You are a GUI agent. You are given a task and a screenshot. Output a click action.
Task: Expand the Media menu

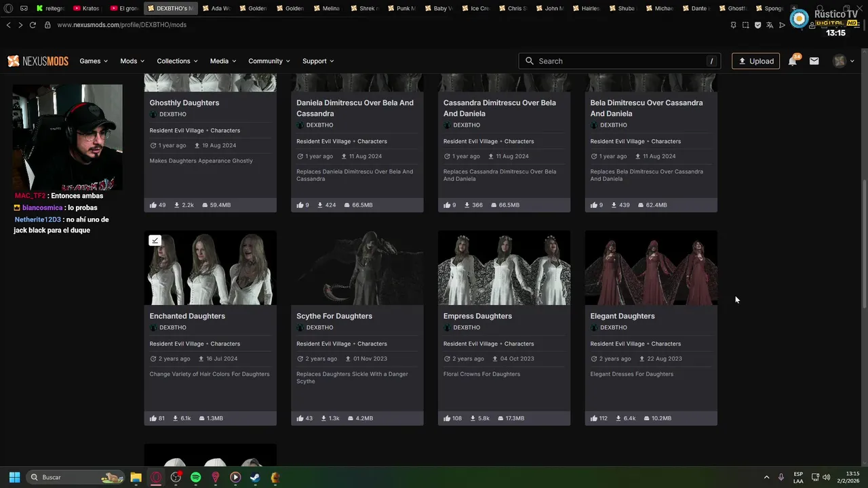point(223,61)
